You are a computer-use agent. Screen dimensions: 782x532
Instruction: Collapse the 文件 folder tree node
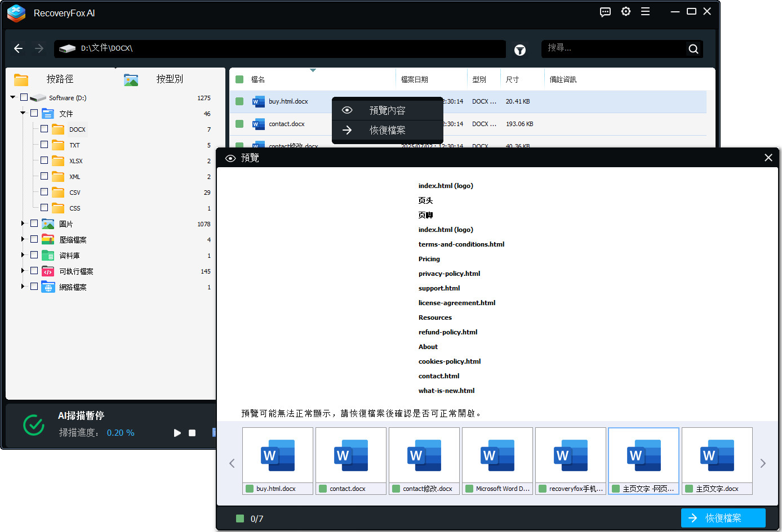pos(23,113)
